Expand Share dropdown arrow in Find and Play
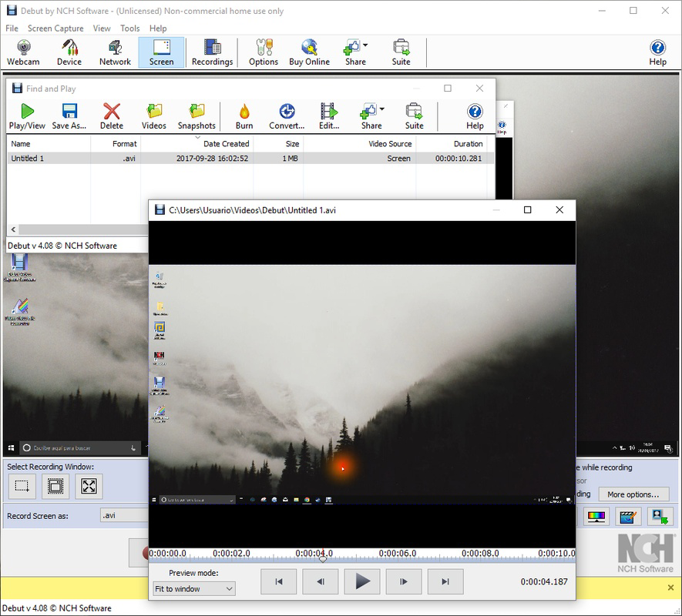Screen dimensions: 682x616 tap(381, 109)
